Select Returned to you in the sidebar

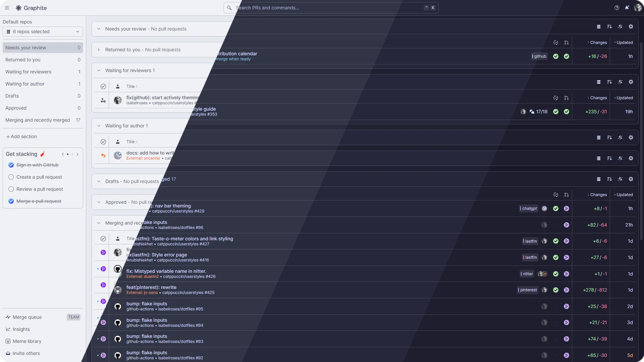43,60
